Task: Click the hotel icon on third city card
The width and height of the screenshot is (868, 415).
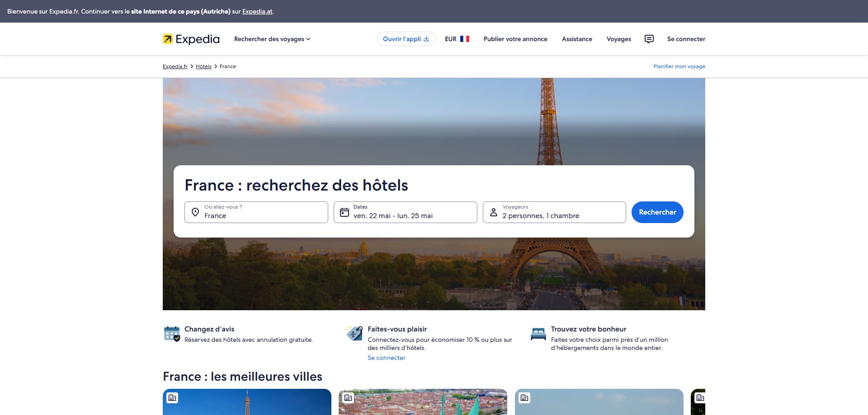Action: tap(524, 398)
